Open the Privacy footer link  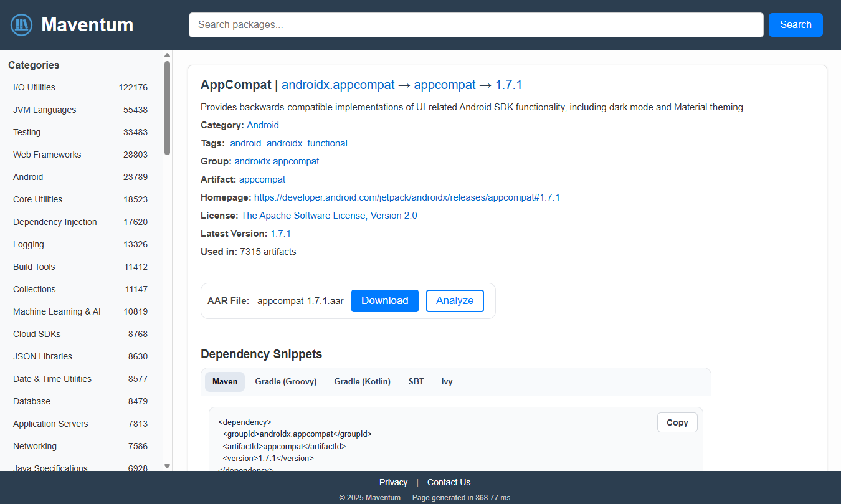point(393,482)
